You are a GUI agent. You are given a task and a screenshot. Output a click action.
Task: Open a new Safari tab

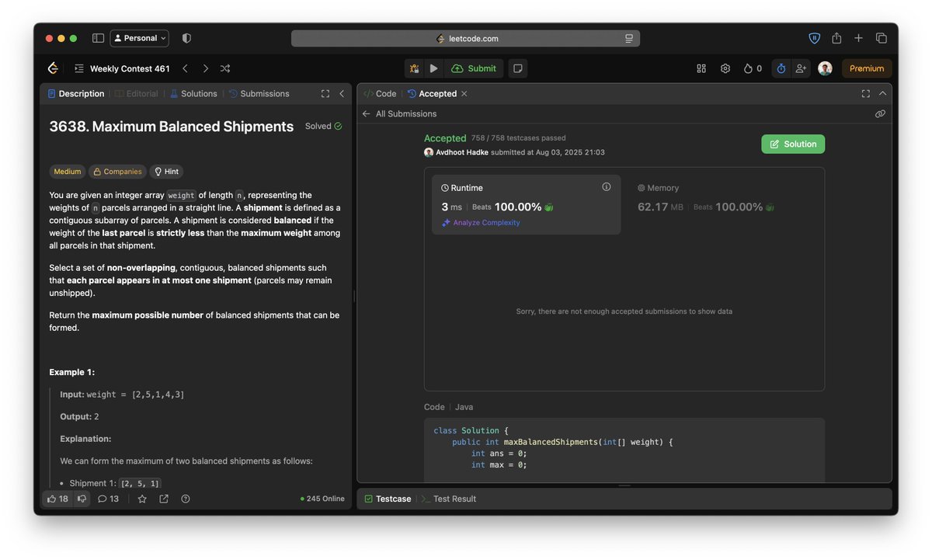[x=858, y=38]
